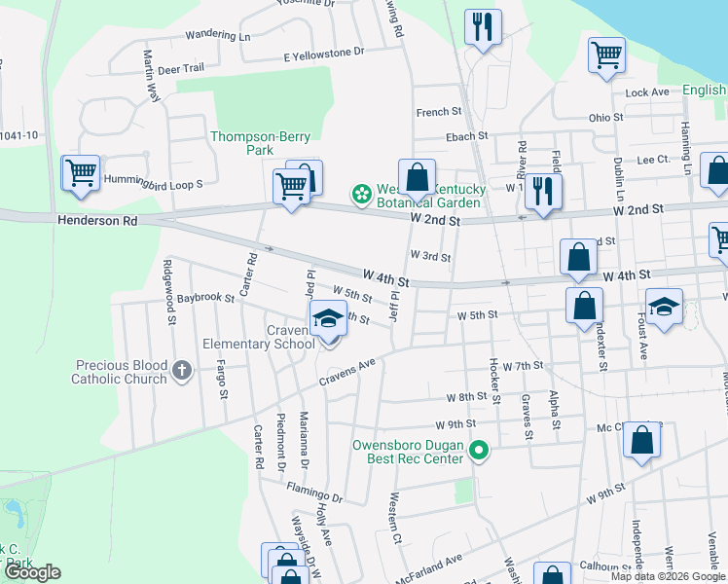728x584 pixels.
Task: Select the shopping bag marker near Mc C label
Action: point(641,442)
